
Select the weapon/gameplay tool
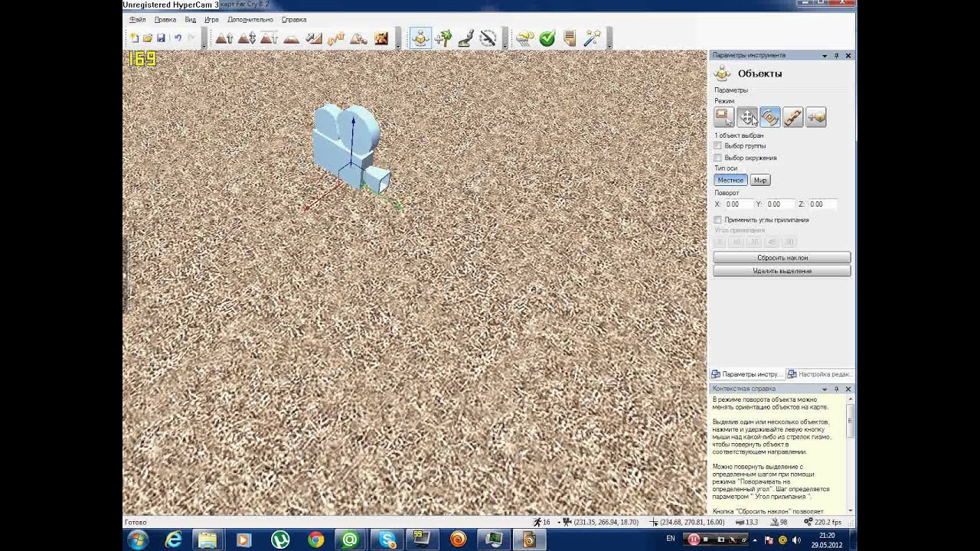488,38
